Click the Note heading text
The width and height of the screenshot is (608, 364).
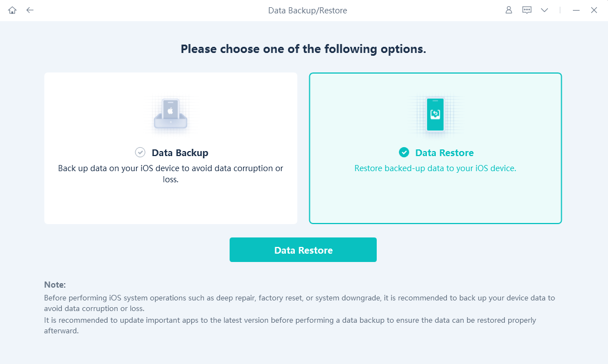pos(55,284)
